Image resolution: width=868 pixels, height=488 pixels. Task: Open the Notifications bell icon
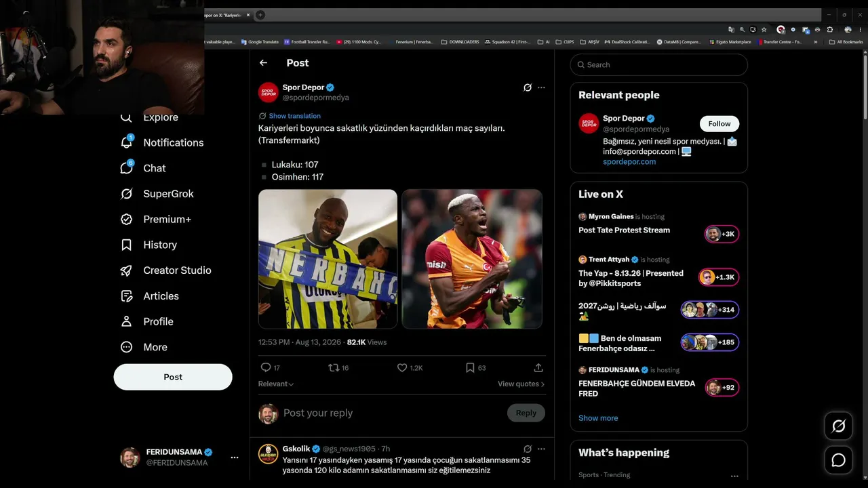tap(127, 142)
